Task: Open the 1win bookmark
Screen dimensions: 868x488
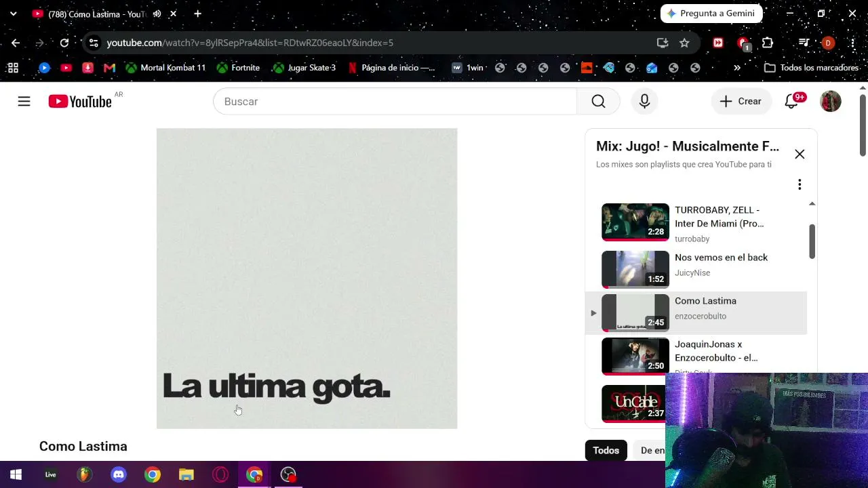Action: (468, 68)
